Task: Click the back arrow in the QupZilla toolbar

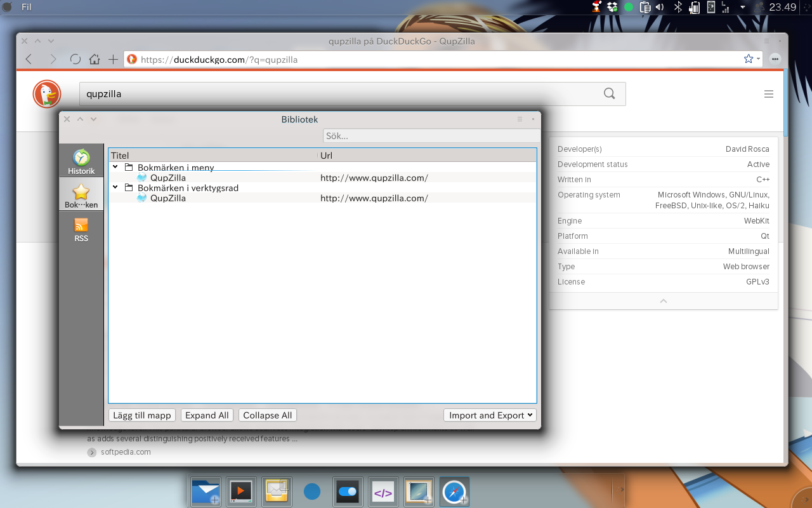Action: pyautogui.click(x=29, y=59)
